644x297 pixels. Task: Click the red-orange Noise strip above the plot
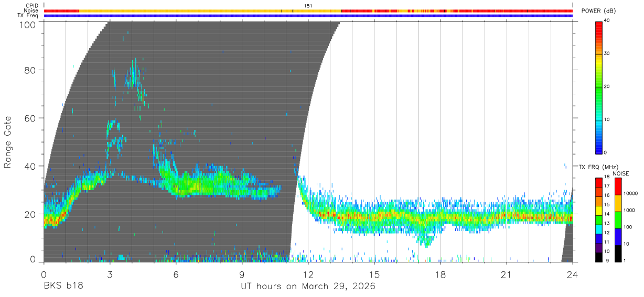pyautogui.click(x=308, y=10)
